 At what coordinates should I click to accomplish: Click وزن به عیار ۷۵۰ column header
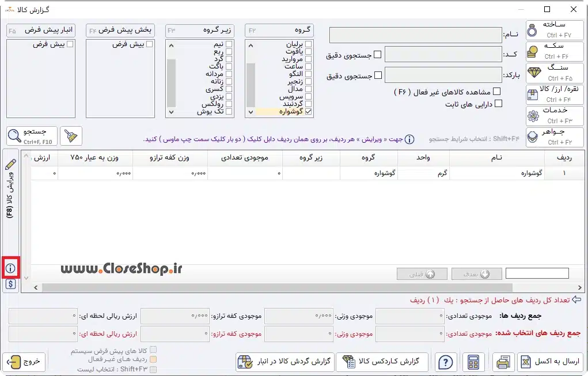(95, 158)
